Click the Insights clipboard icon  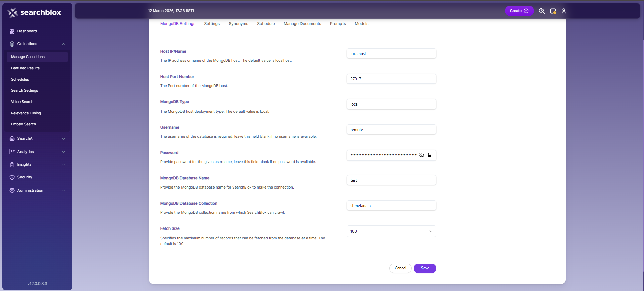tap(12, 165)
